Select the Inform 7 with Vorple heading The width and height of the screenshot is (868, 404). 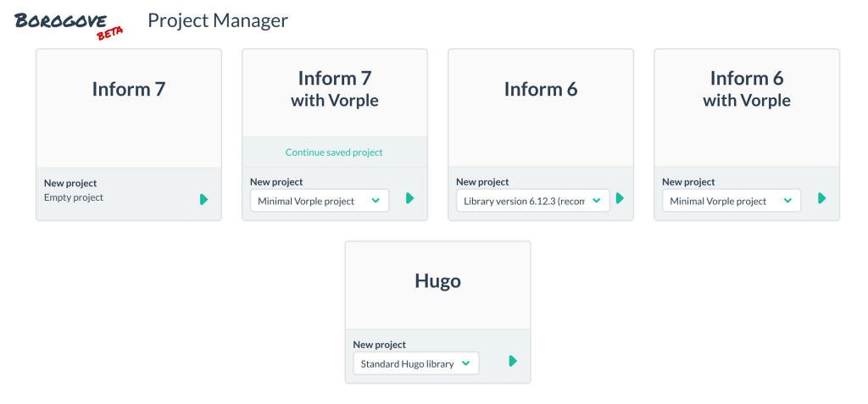(x=334, y=89)
